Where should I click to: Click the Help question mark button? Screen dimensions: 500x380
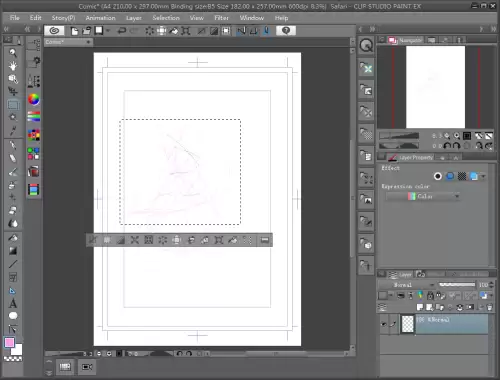286,31
